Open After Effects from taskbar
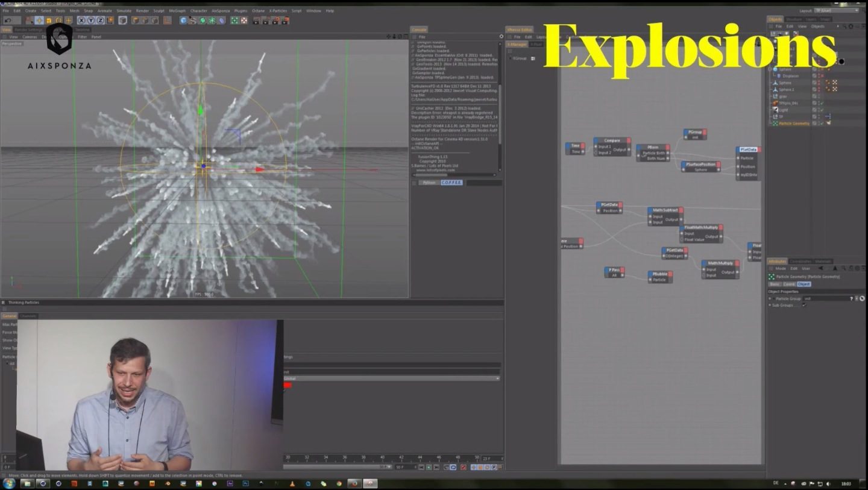This screenshot has height=490, width=868. (x=230, y=483)
